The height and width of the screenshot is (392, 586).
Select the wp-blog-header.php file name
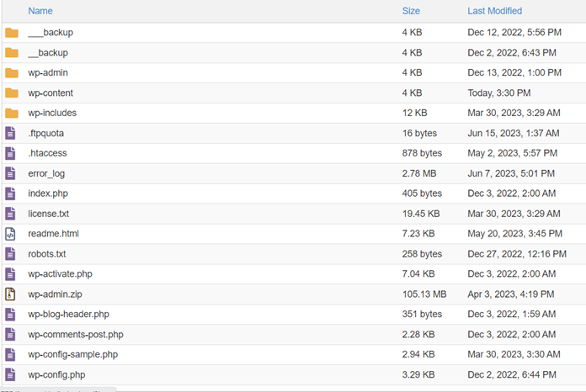tap(69, 315)
